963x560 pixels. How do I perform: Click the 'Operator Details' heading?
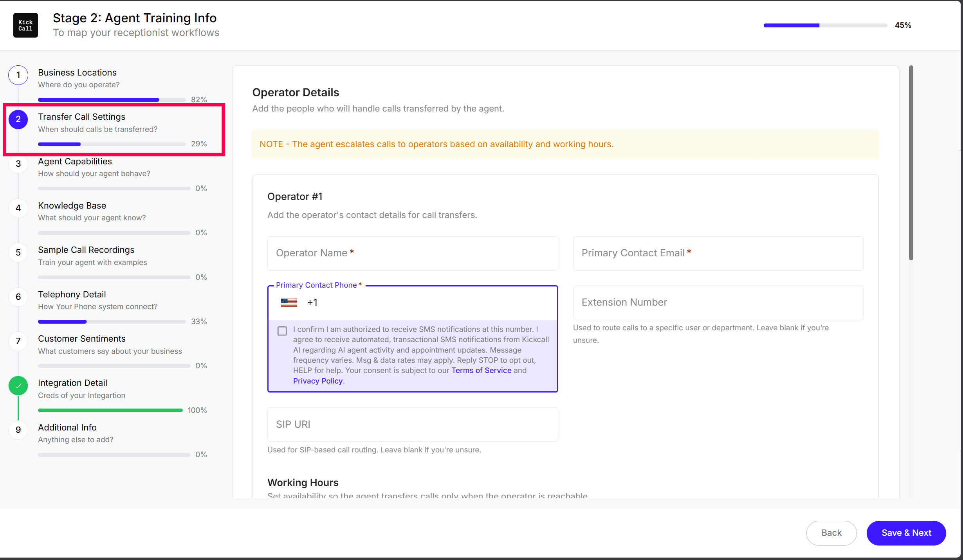click(x=296, y=92)
